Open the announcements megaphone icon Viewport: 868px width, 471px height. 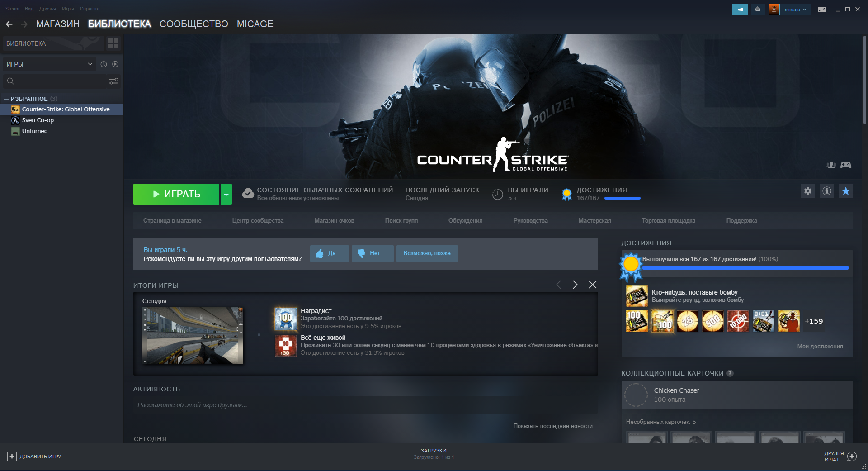tap(740, 9)
